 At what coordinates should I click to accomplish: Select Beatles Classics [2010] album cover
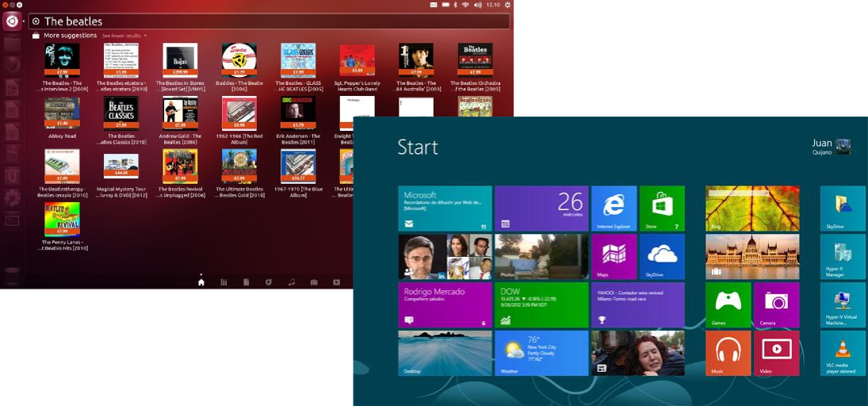click(x=121, y=113)
